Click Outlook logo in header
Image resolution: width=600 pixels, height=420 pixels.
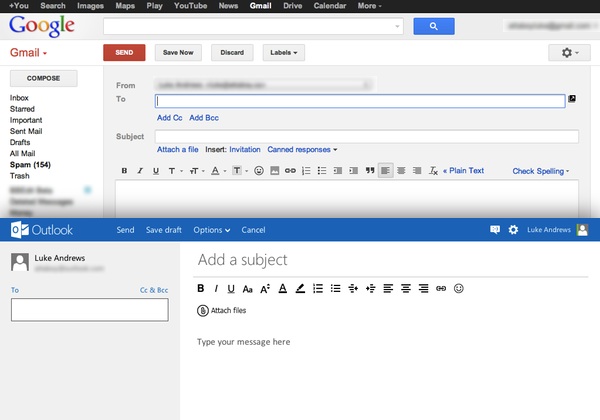pos(41,230)
